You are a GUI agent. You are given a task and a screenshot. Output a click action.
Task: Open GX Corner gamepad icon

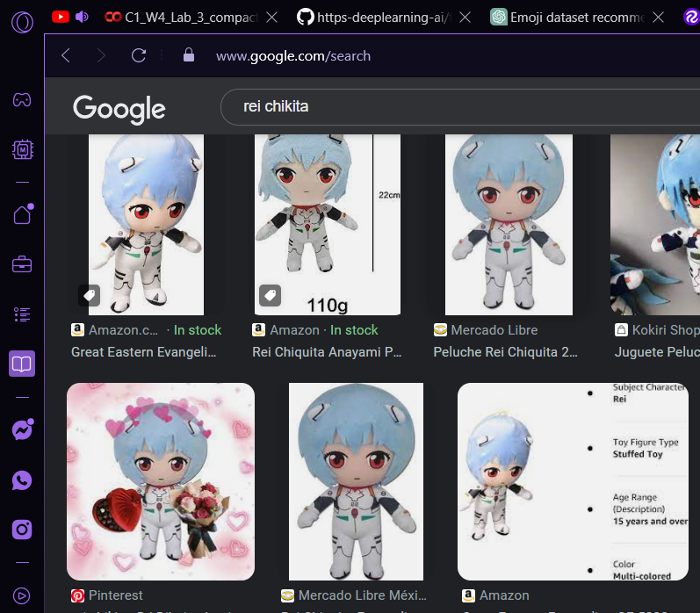(22, 99)
